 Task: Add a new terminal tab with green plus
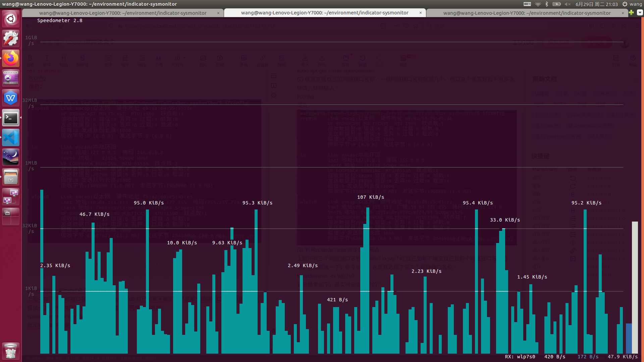(631, 12)
